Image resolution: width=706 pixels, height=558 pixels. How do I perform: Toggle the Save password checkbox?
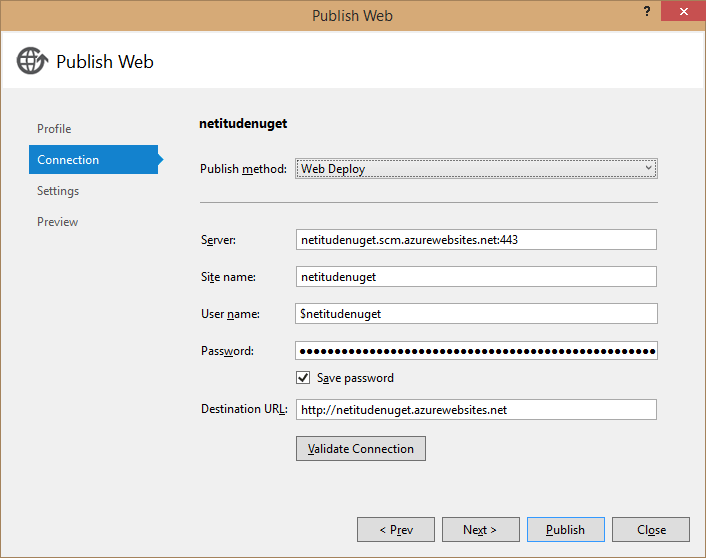(303, 377)
